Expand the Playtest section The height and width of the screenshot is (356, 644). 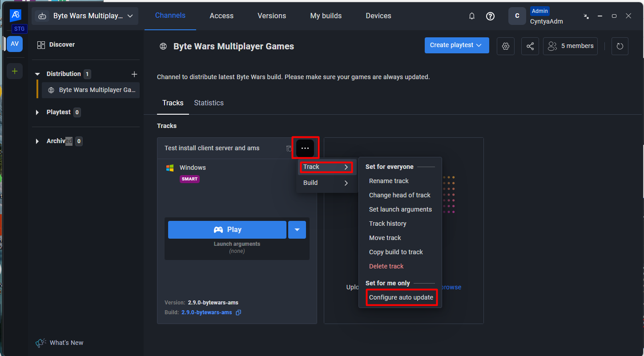pyautogui.click(x=37, y=112)
